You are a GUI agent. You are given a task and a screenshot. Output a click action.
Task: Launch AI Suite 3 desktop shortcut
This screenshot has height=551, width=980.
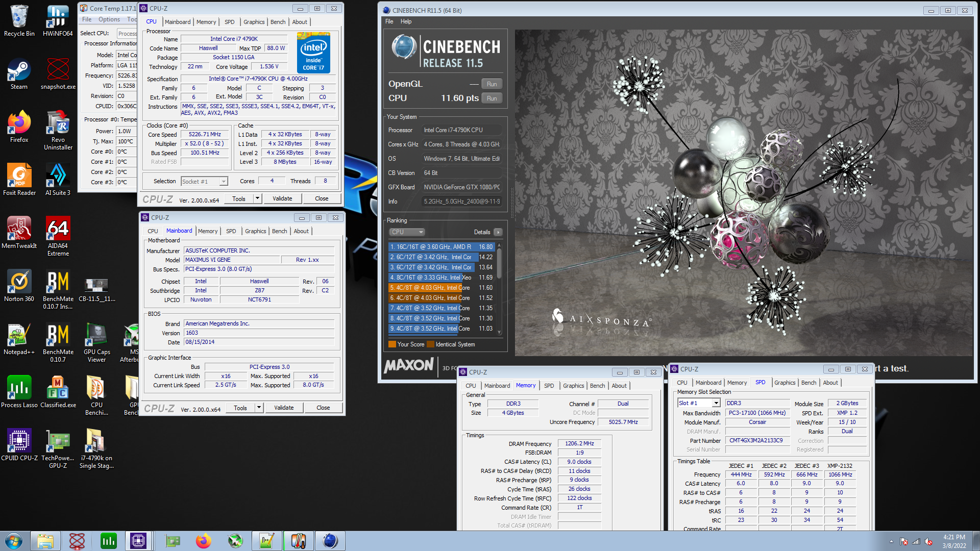[58, 180]
